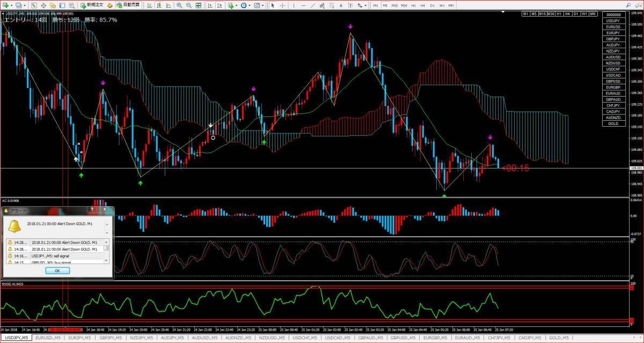Select the crosshair tool

pyautogui.click(x=282, y=5)
